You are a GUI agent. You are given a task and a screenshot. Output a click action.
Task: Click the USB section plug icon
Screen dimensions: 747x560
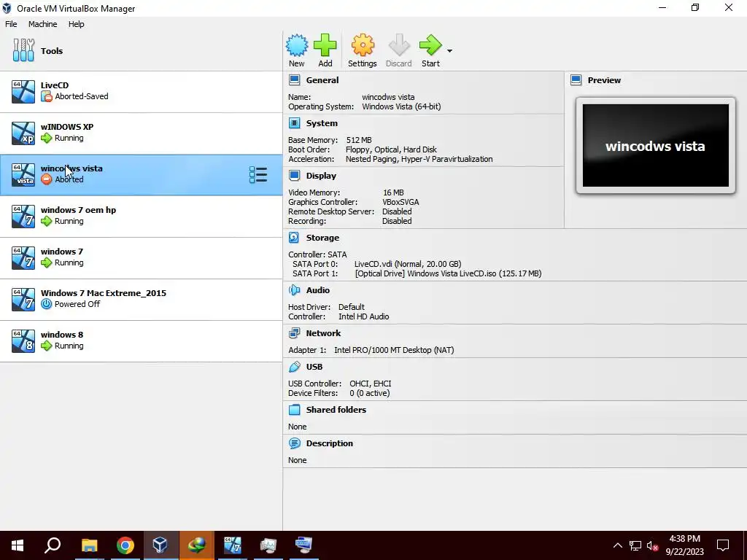pyautogui.click(x=295, y=367)
